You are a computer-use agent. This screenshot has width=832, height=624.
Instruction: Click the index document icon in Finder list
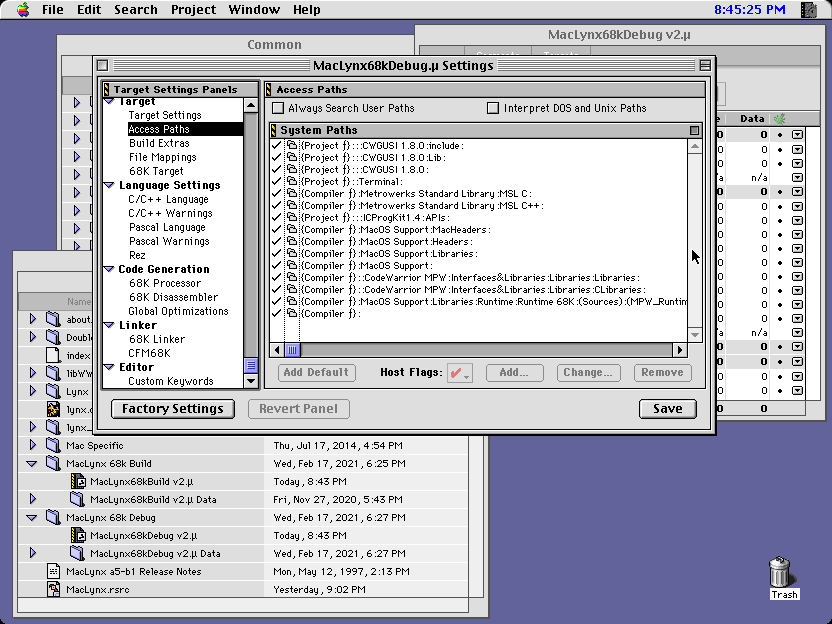coord(54,356)
